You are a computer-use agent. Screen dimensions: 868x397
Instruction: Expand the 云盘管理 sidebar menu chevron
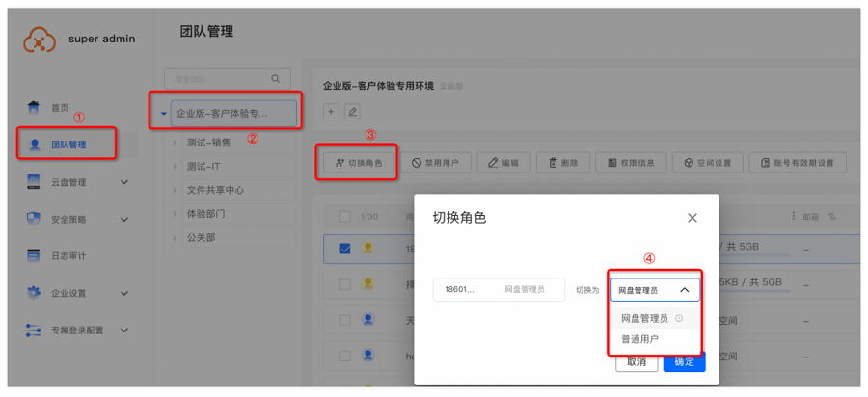[124, 182]
